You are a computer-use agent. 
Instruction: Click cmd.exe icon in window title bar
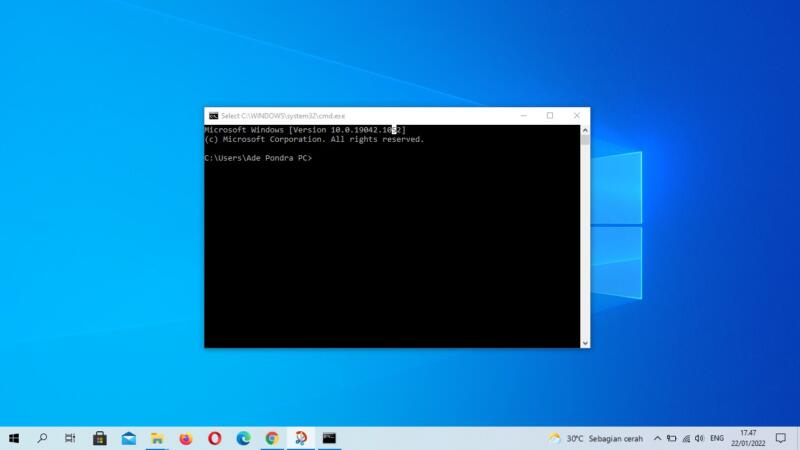pyautogui.click(x=213, y=116)
